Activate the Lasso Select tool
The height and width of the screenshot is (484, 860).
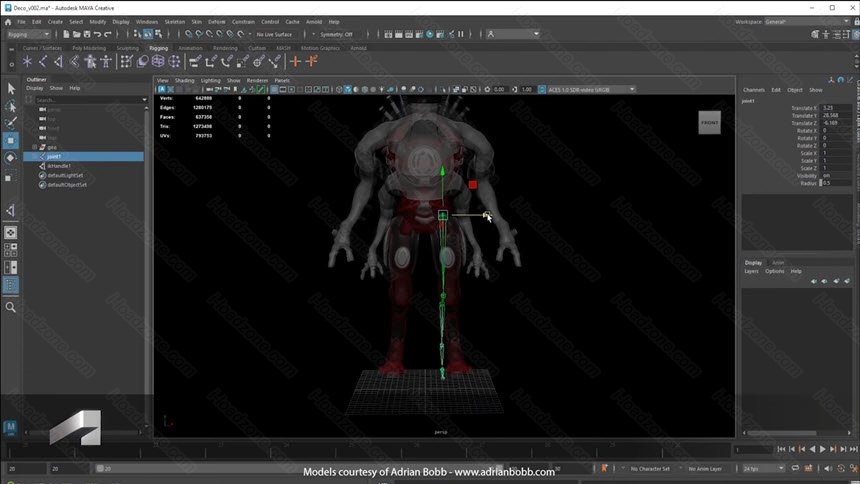point(10,106)
